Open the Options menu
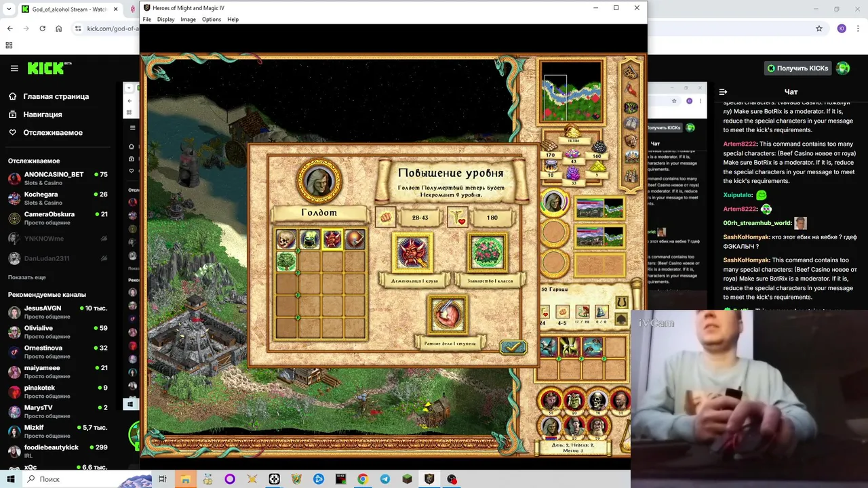The height and width of the screenshot is (488, 868). [212, 19]
